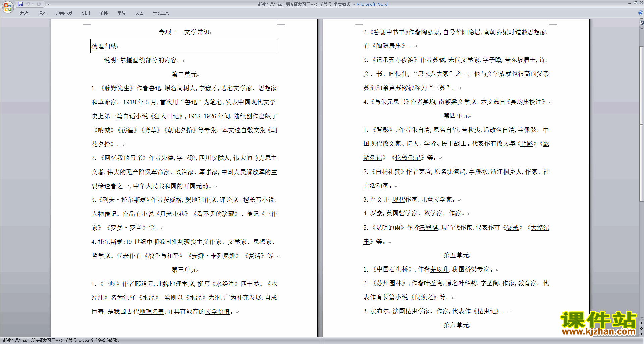This screenshot has height=344, width=644.
Task: Switch to the 视图 ribbon tab
Action: 139,13
